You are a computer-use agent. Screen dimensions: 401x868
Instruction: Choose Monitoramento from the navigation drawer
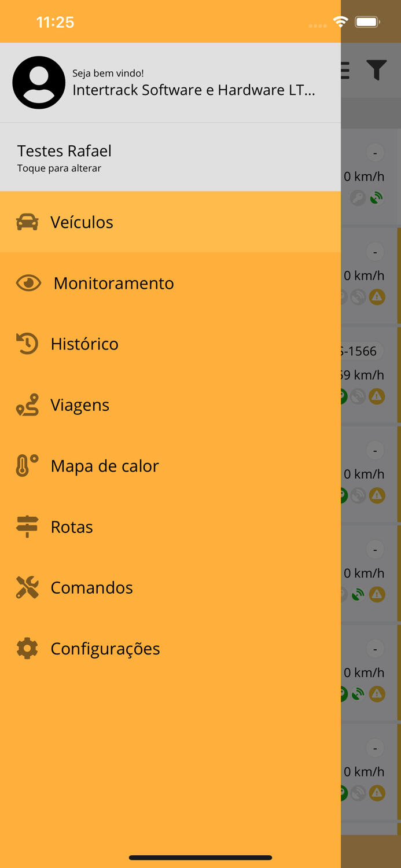tap(113, 283)
